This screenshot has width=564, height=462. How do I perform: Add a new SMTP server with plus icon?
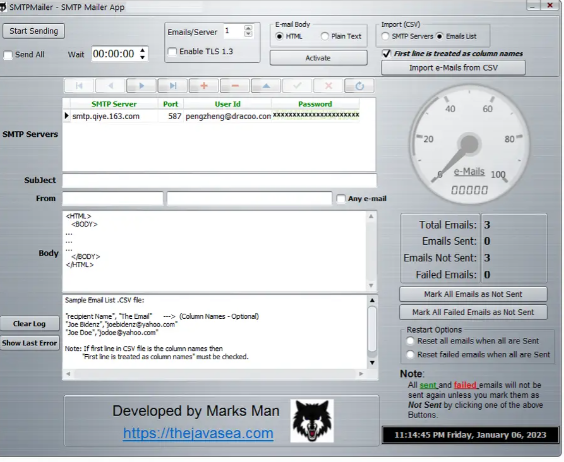coord(204,86)
